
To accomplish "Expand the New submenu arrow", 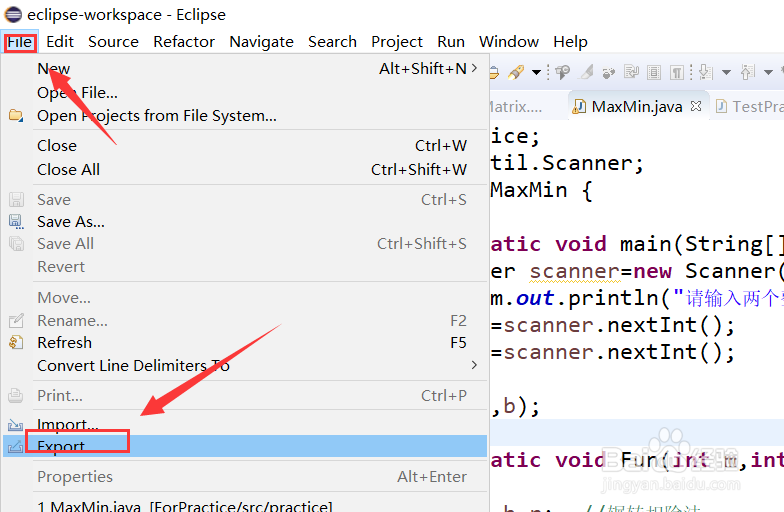I will coord(474,69).
